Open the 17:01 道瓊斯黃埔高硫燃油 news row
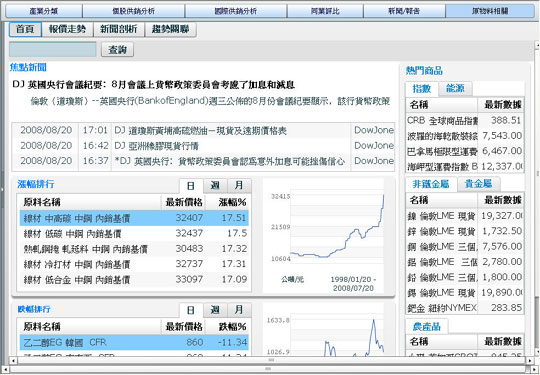Viewport: 540px width, 375px height. pyautogui.click(x=203, y=130)
